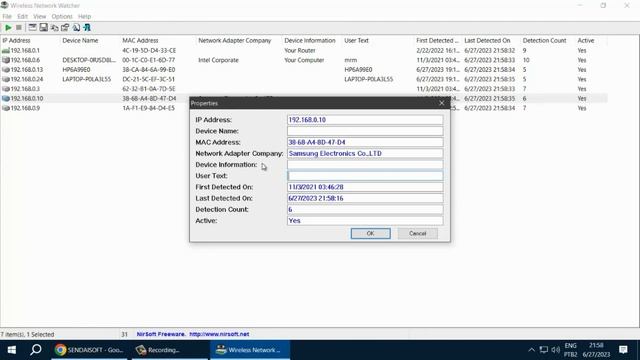Click the Wireless Network Watcher taskbar button
This screenshot has height=360, width=640.
point(250,350)
